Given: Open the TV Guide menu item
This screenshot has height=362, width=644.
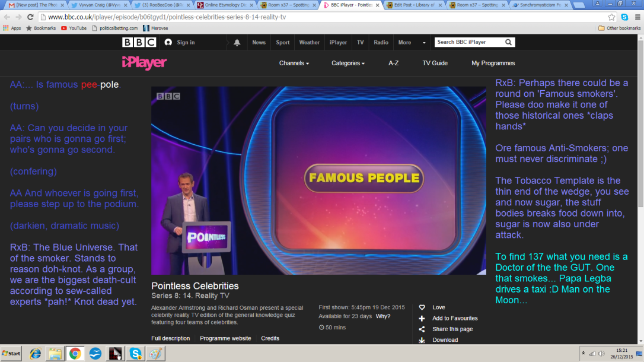Looking at the screenshot, I should 435,63.
